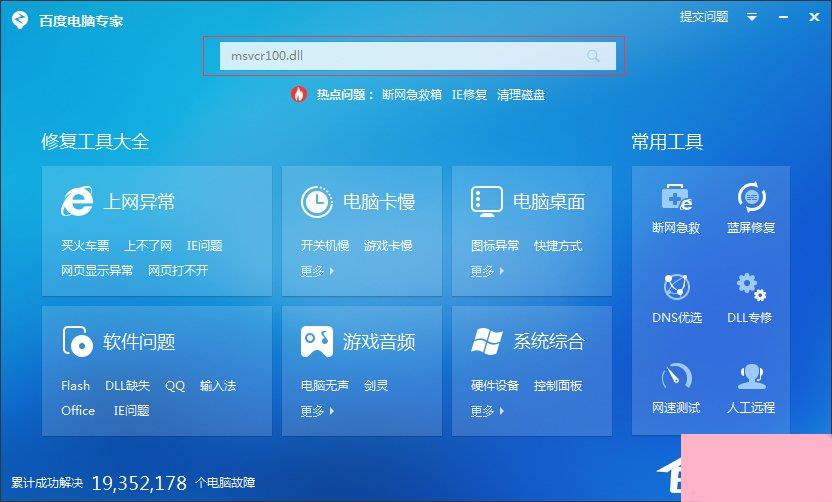Image resolution: width=832 pixels, height=502 pixels.
Task: Open the 游戏音频 category title
Action: 379,342
